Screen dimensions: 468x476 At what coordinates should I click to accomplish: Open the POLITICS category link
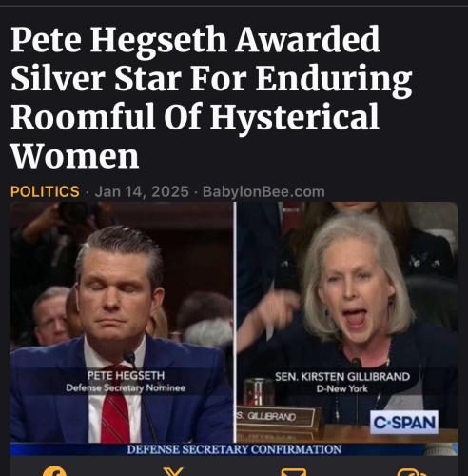(x=45, y=191)
